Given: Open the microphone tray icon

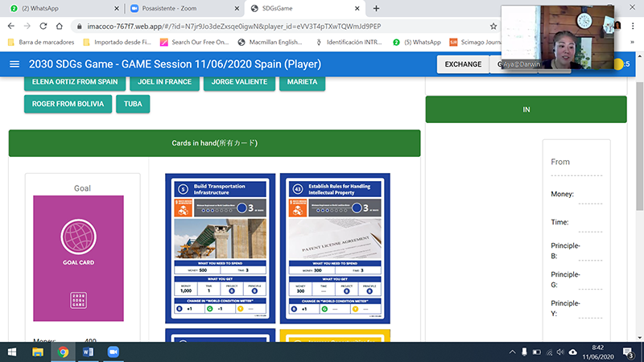Looking at the screenshot, I should coord(524,352).
